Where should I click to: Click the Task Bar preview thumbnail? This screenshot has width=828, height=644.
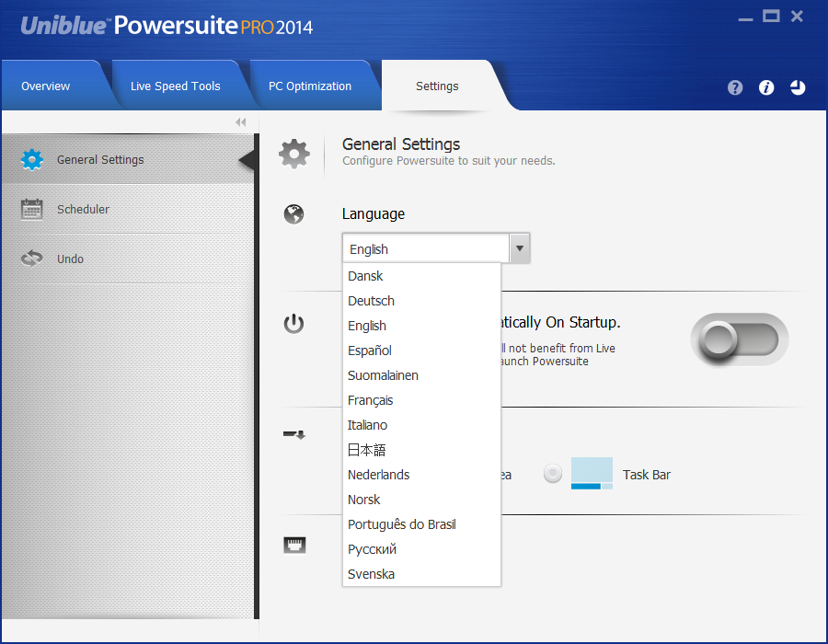pyautogui.click(x=592, y=474)
